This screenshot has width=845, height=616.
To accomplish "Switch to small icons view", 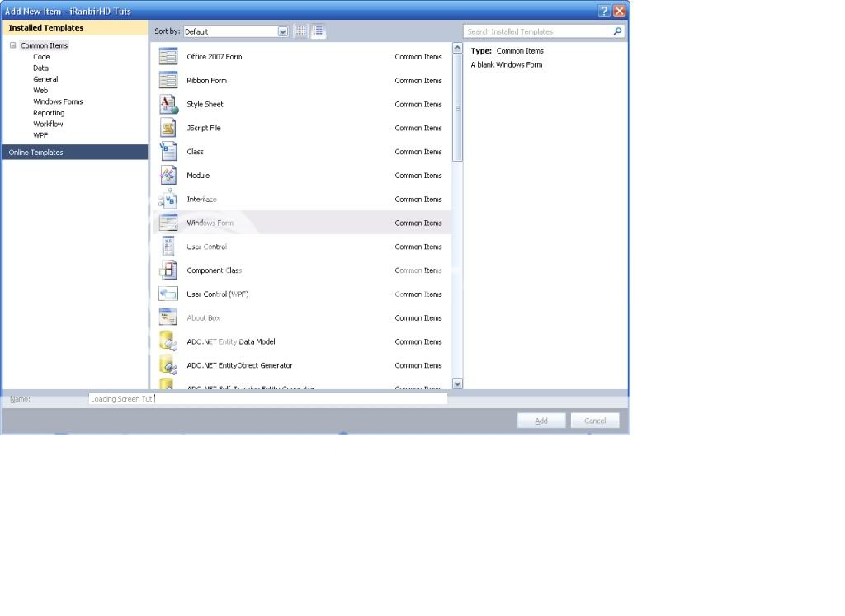I will (x=301, y=31).
